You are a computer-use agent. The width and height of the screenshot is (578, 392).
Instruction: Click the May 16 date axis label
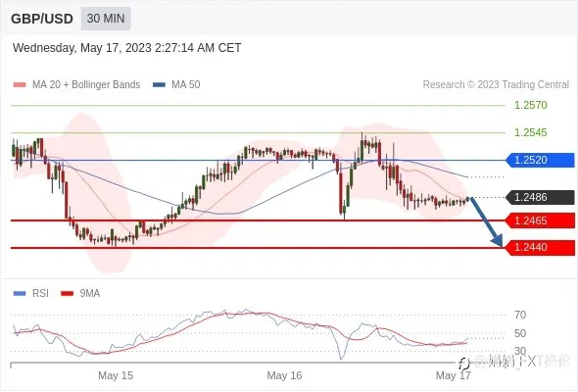[284, 375]
